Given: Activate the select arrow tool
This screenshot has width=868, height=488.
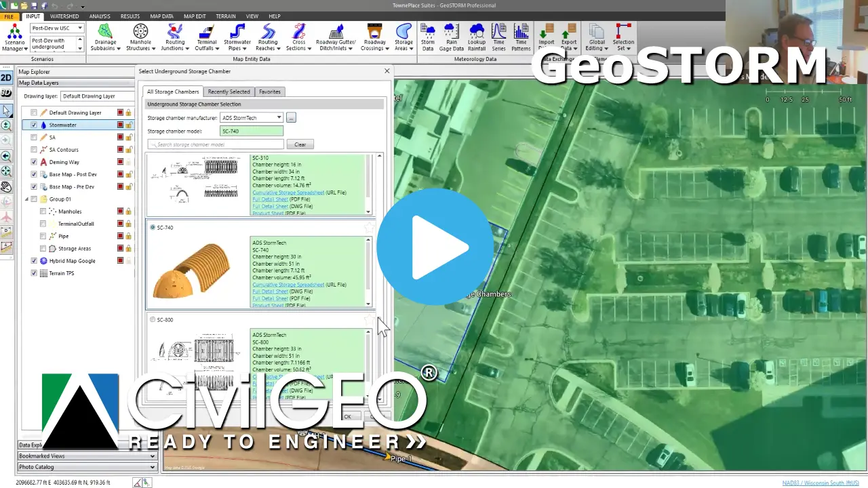Looking at the screenshot, I should (x=6, y=110).
